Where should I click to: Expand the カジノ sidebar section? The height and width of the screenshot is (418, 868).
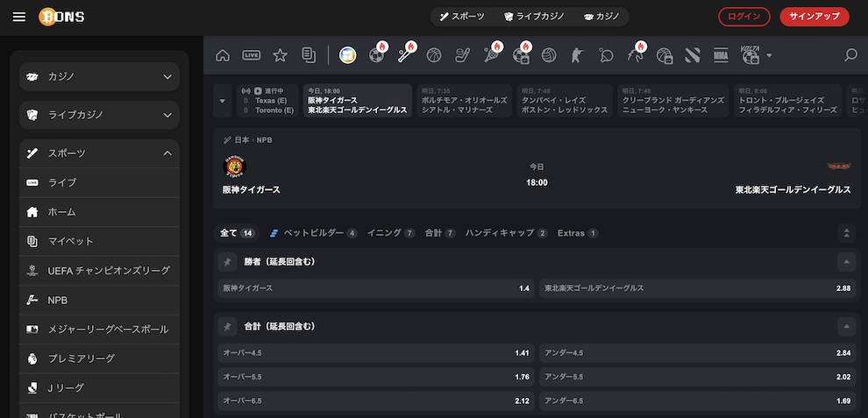100,76
